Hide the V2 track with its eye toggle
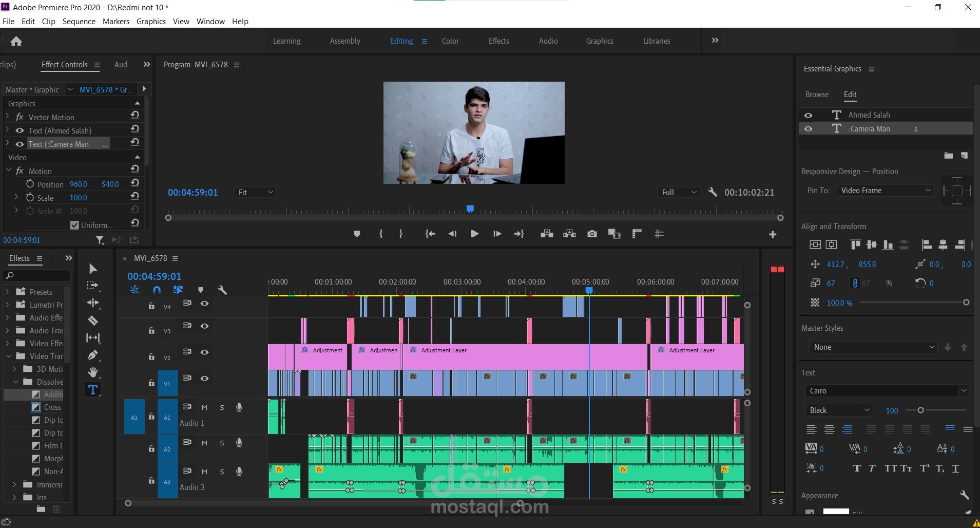Image resolution: width=980 pixels, height=528 pixels. [x=205, y=352]
